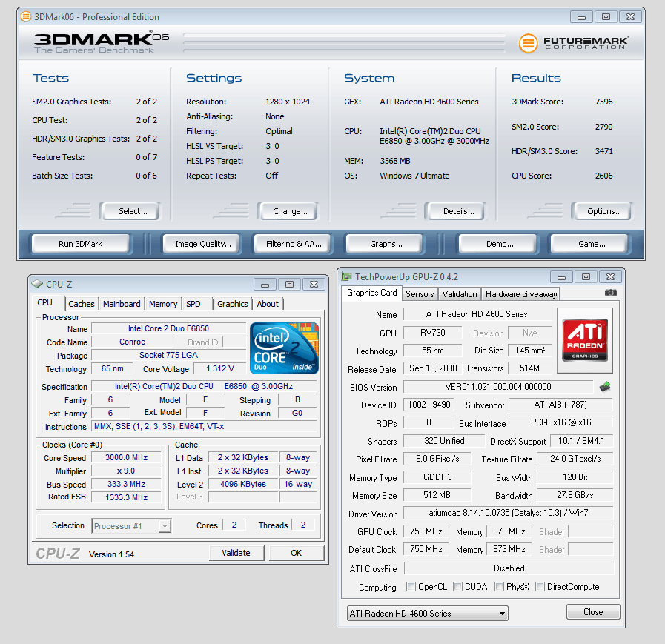Click the GPU-Z title bar icon
The width and height of the screenshot is (665, 644).
(347, 276)
